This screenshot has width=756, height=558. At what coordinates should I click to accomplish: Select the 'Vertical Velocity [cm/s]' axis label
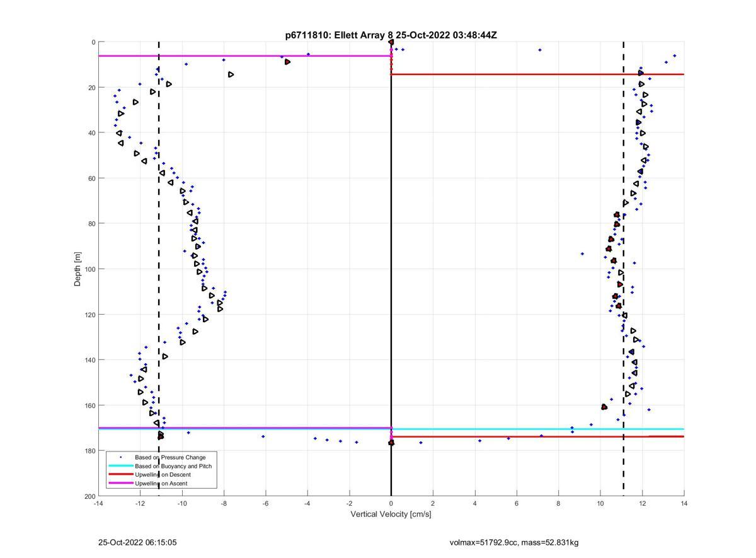pyautogui.click(x=391, y=514)
